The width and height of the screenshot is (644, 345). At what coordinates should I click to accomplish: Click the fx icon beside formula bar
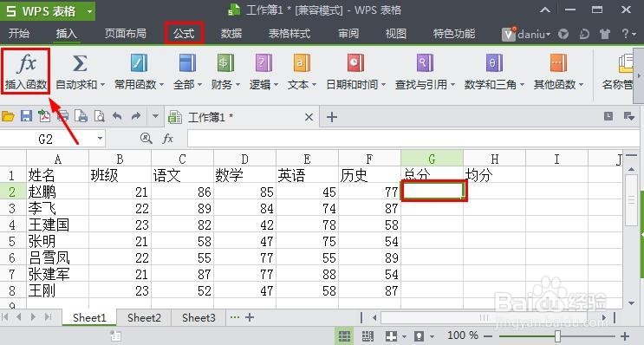168,139
